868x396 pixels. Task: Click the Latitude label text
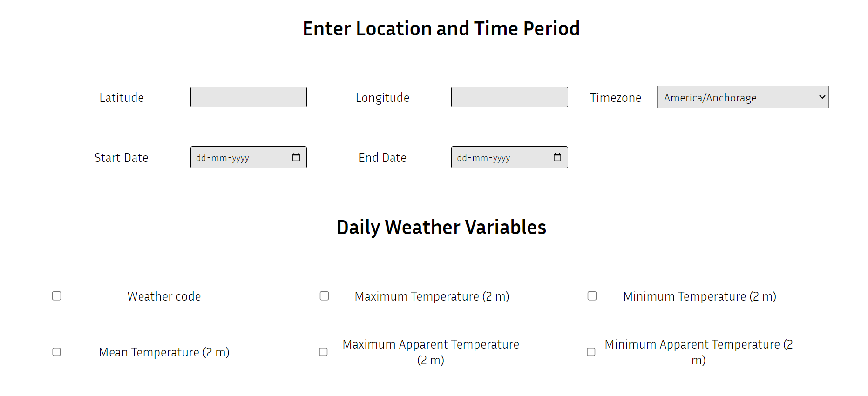(x=122, y=98)
